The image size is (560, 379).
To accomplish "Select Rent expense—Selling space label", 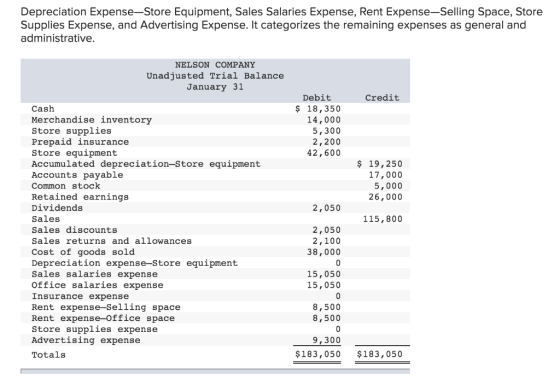I will (106, 308).
